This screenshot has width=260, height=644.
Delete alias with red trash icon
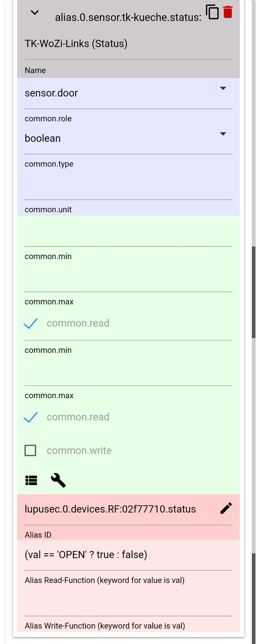pos(228,12)
